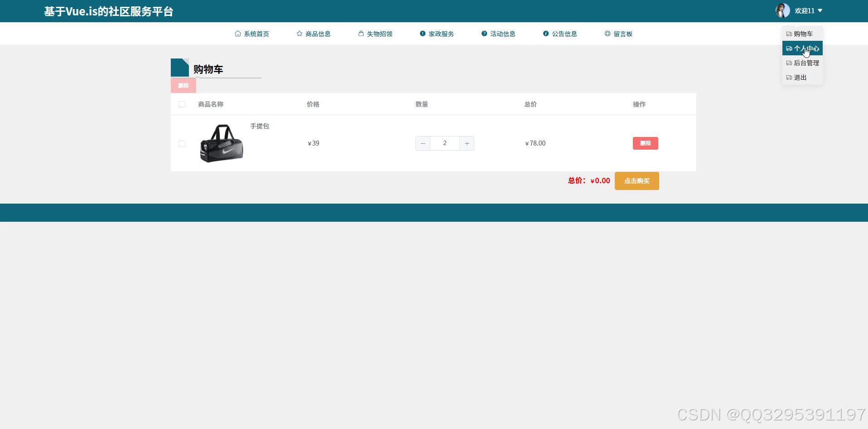
Task: Toggle the select-all checkbox in table header
Action: pyautogui.click(x=182, y=104)
